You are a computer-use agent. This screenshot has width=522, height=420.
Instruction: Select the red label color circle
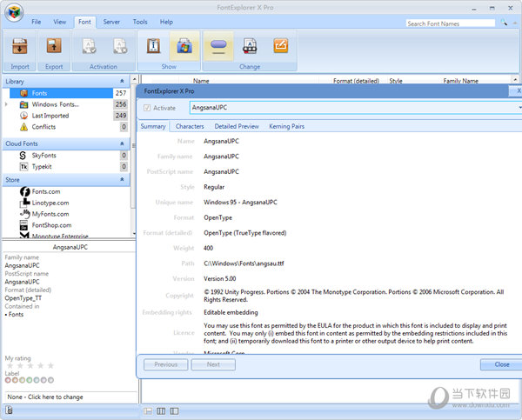pyautogui.click(x=8, y=380)
